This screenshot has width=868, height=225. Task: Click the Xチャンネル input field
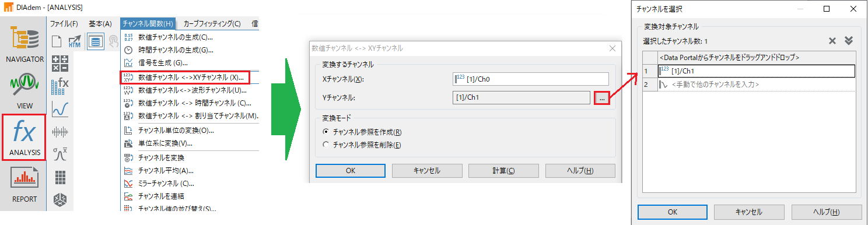click(x=530, y=79)
